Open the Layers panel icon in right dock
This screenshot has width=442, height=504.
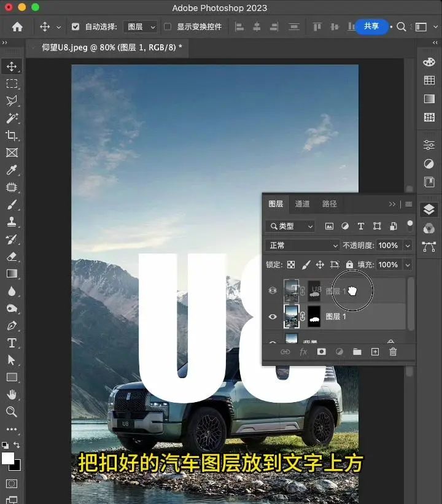pyautogui.click(x=429, y=209)
